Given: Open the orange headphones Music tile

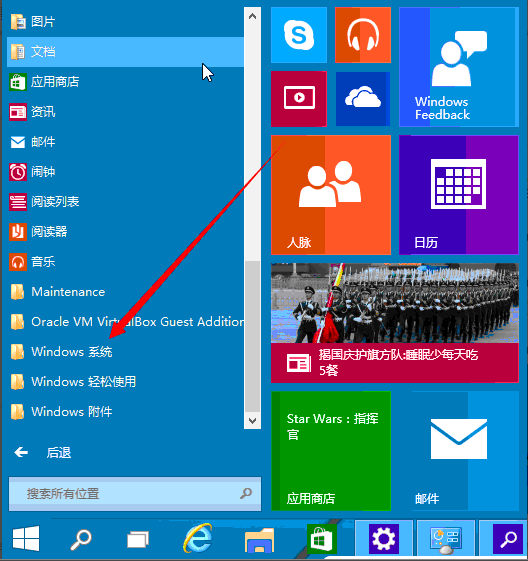Looking at the screenshot, I should 363,35.
